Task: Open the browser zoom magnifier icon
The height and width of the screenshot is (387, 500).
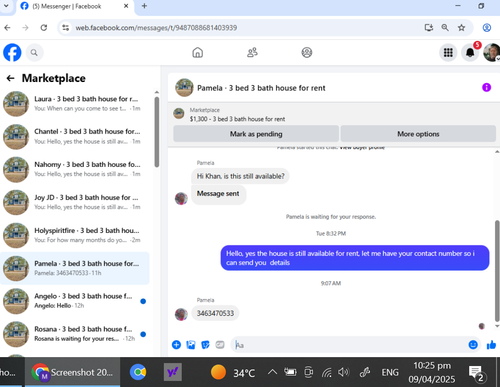Action: (445, 28)
